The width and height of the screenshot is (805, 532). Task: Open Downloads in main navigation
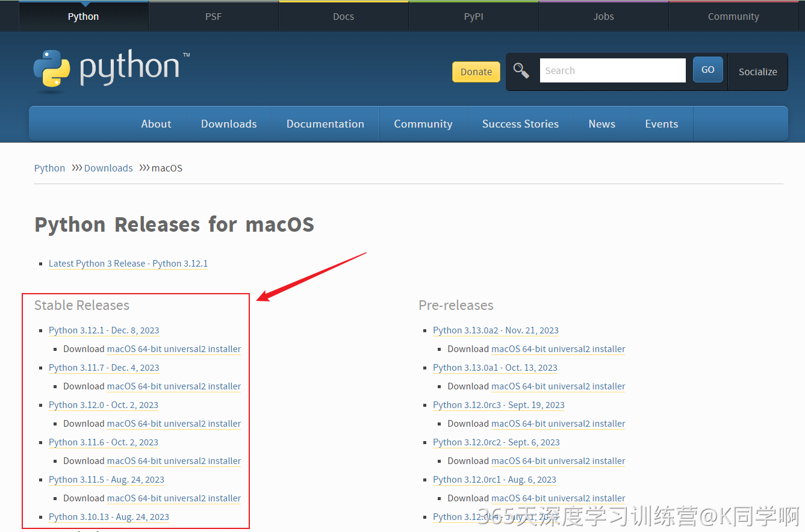pos(229,124)
